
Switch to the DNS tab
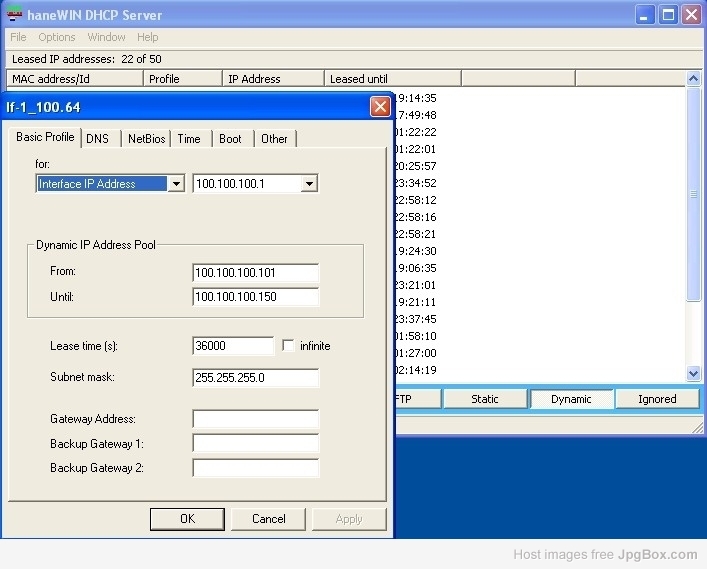[97, 139]
